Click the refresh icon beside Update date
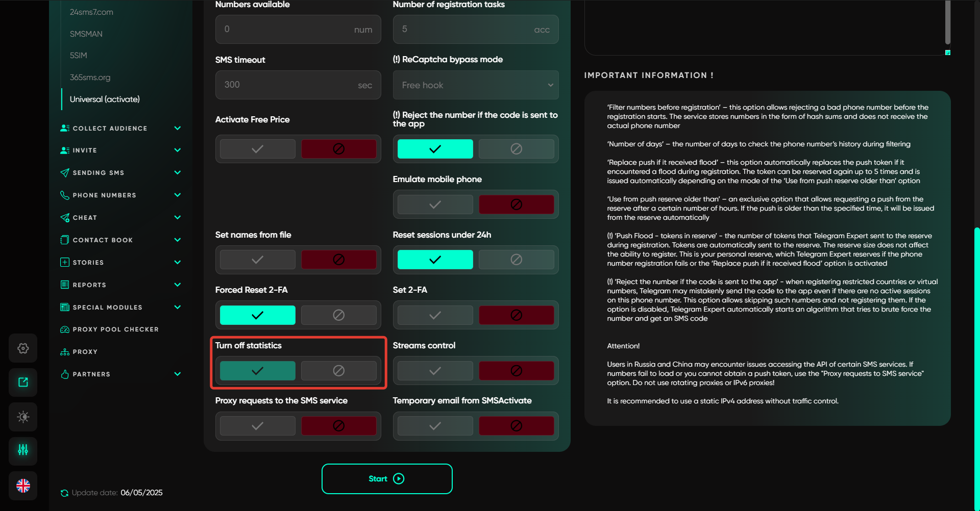 64,493
